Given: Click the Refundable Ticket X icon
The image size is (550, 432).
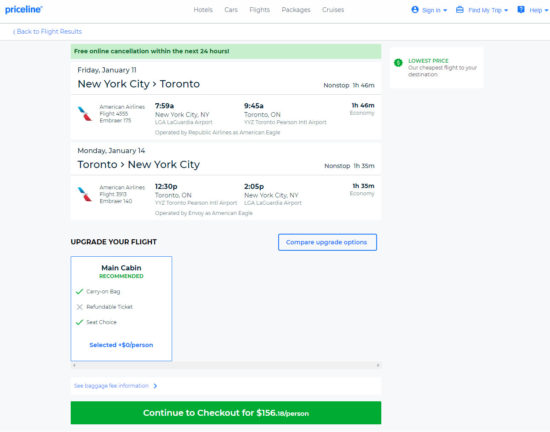Looking at the screenshot, I should tap(79, 307).
